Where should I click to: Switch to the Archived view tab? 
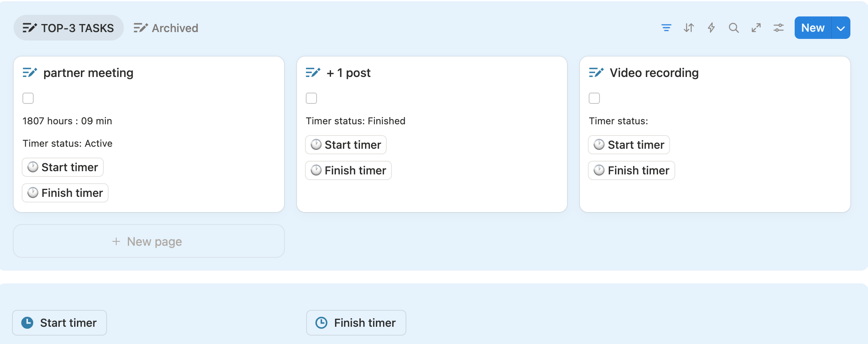[166, 28]
